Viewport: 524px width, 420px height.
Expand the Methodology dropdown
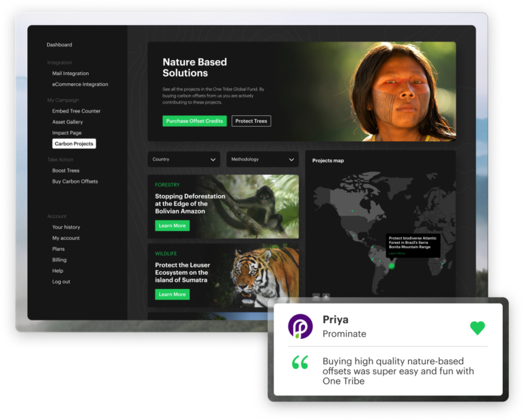pos(263,160)
